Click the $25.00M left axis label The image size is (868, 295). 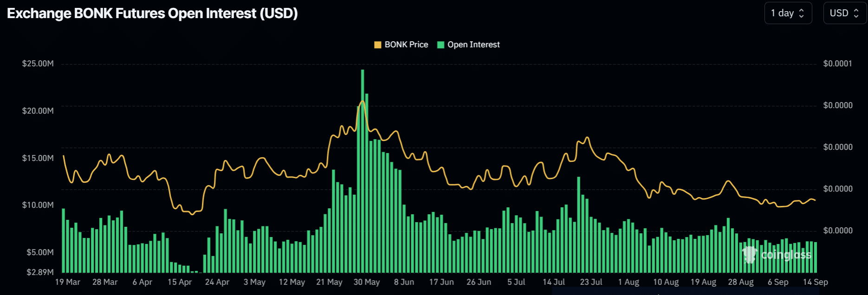tap(38, 64)
